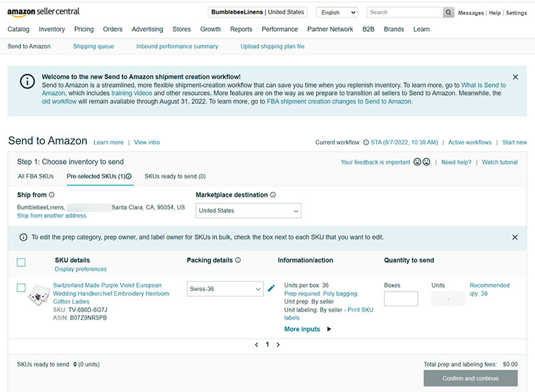This screenshot has height=392, width=535.
Task: Check the select-all SKU checkbox in header
Action: click(21, 262)
